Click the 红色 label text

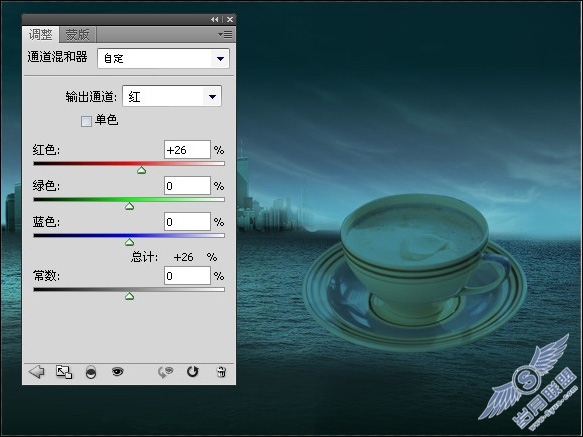(x=46, y=150)
